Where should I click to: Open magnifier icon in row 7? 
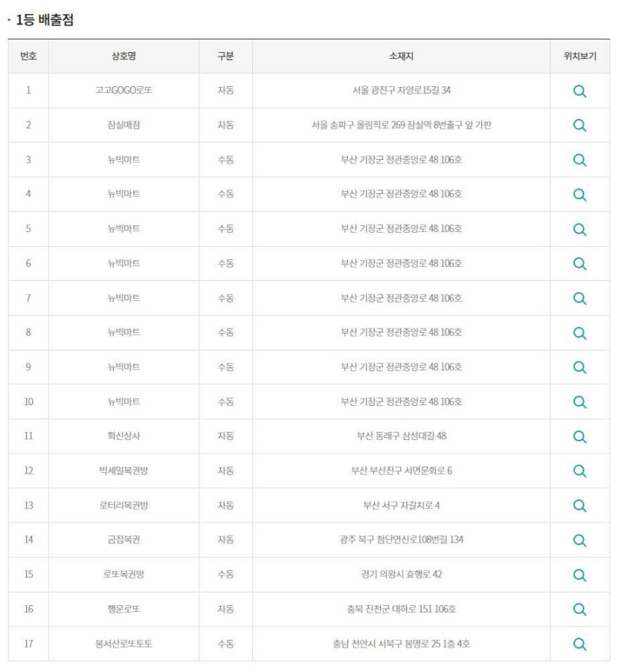579,298
